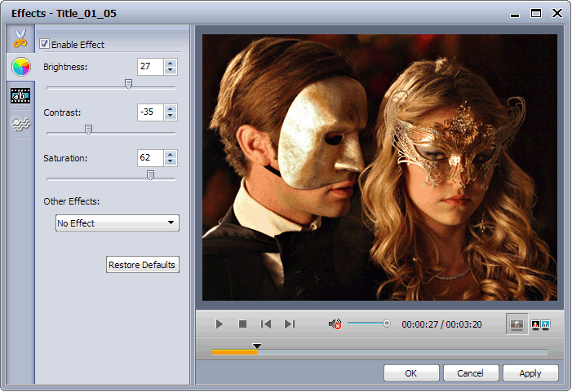The height and width of the screenshot is (392, 572).
Task: Click the Cancel button
Action: (471, 373)
